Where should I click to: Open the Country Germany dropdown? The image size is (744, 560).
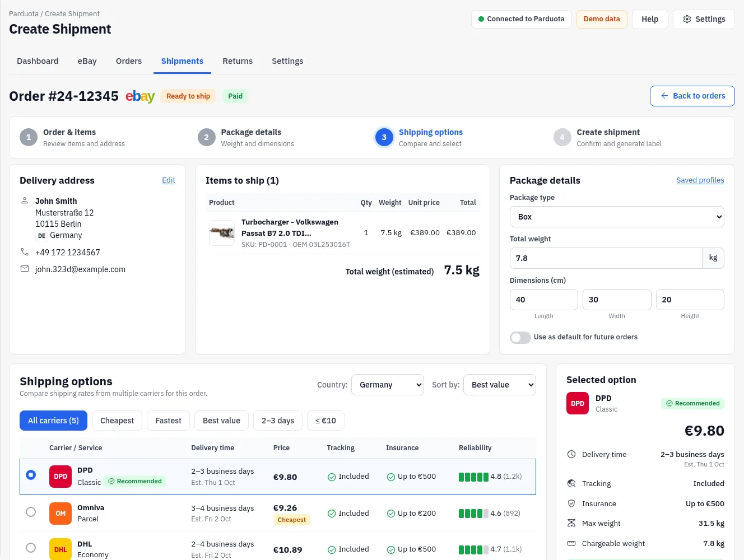388,385
